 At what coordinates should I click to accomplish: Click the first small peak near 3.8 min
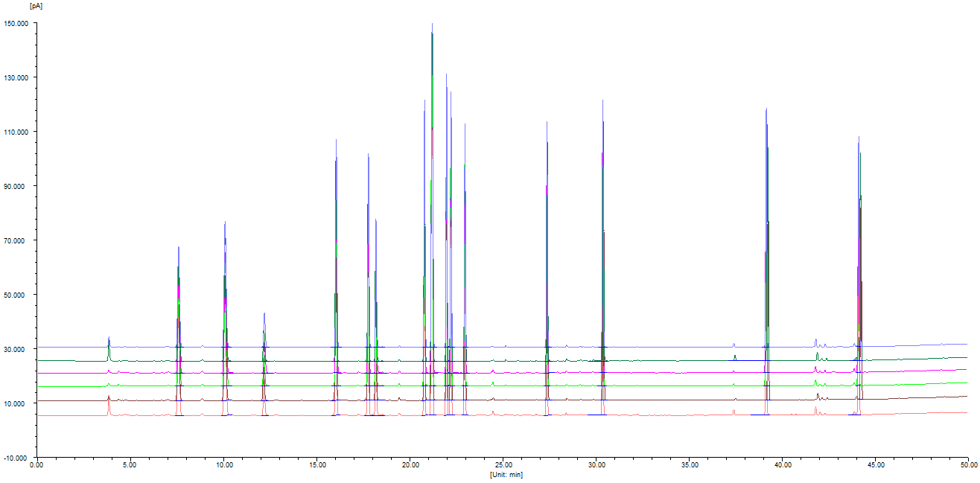pos(109,339)
